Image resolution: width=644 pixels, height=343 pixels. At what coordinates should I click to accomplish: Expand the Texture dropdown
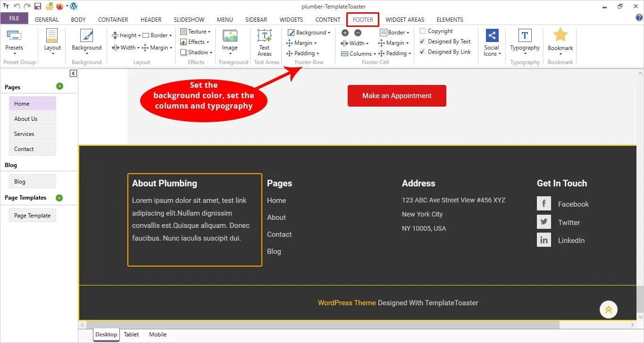[x=195, y=32]
